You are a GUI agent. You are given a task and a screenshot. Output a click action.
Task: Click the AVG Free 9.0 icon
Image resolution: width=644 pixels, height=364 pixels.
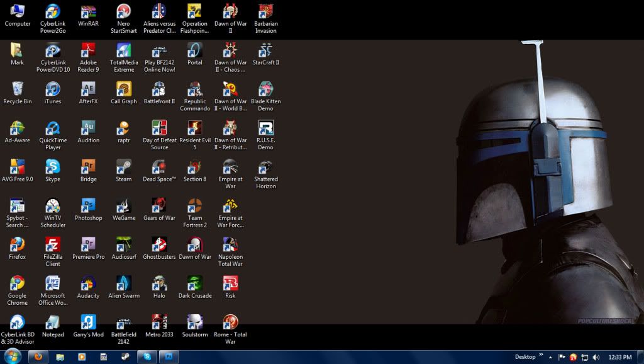17,171
